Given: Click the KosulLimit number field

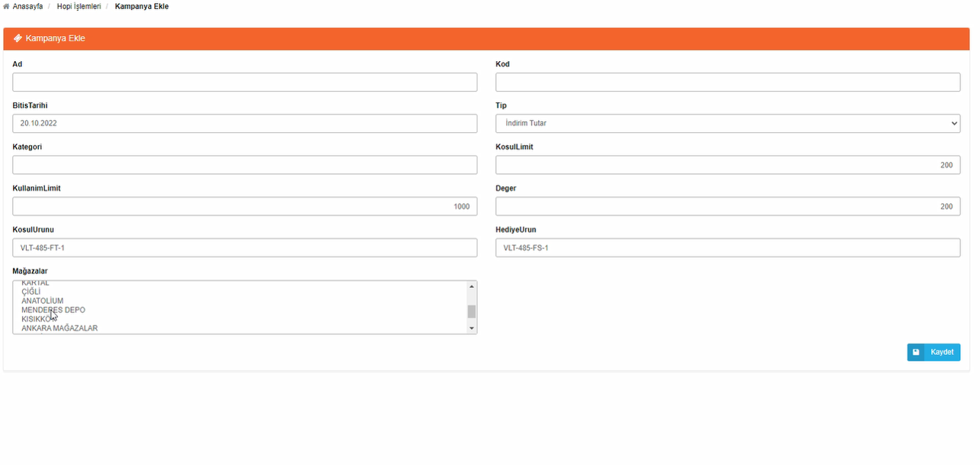Looking at the screenshot, I should (x=727, y=165).
